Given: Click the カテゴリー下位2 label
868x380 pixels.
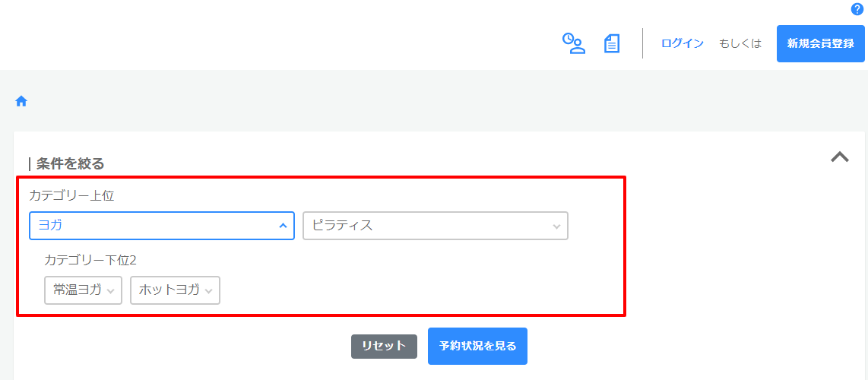Looking at the screenshot, I should coord(90,260).
